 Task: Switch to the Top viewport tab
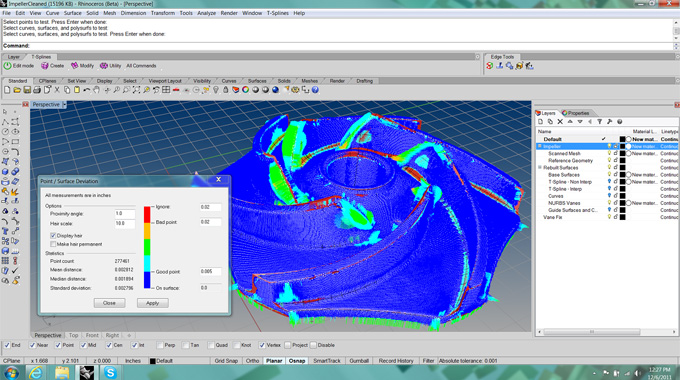pyautogui.click(x=74, y=335)
